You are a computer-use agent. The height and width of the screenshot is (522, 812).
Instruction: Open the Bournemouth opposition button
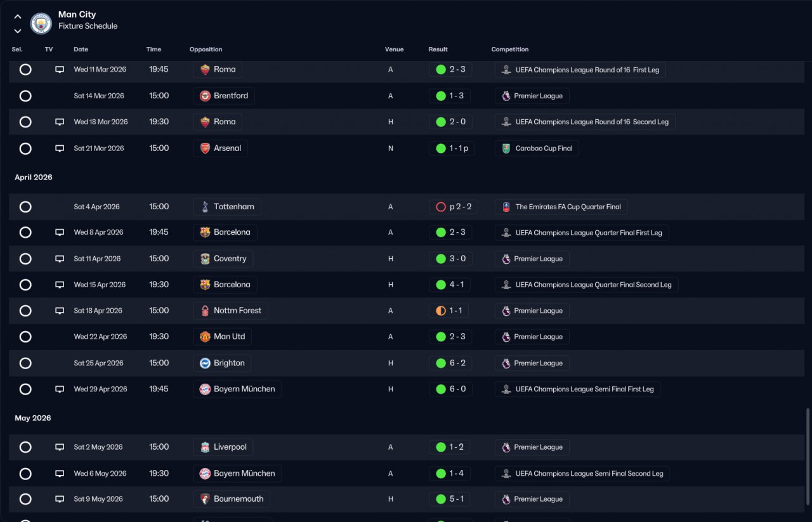(232, 499)
